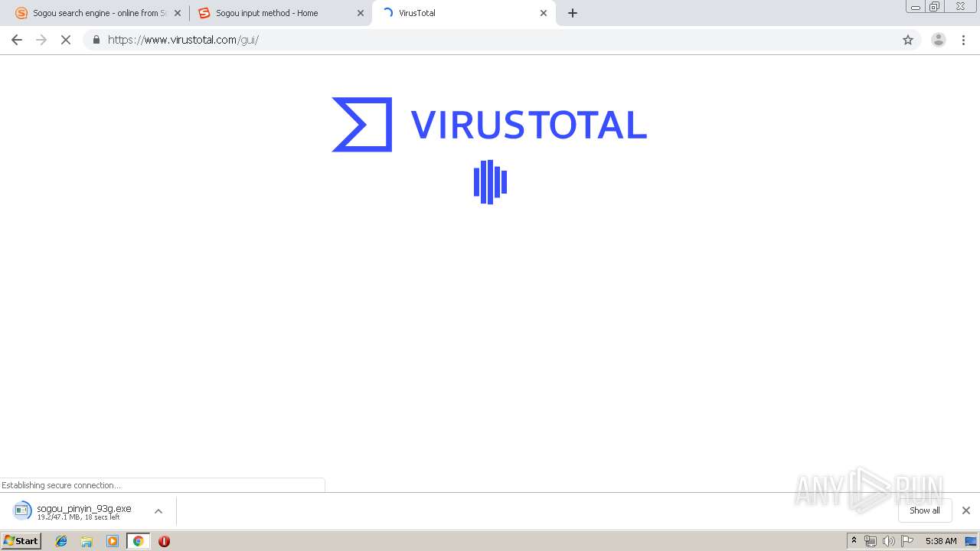Open Chrome's three-dot menu
The height and width of the screenshot is (551, 980).
964,40
